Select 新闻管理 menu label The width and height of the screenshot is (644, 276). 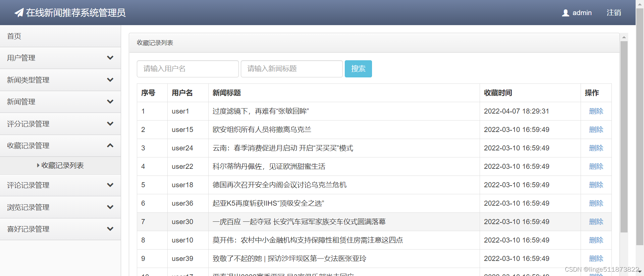click(x=21, y=102)
